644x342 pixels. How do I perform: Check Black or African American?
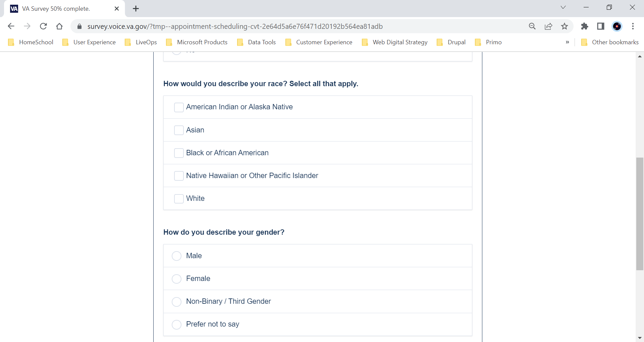coord(179,153)
